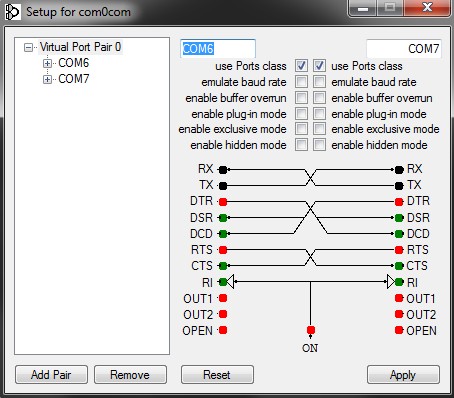Click the green DCD pin on COM7 side
The height and width of the screenshot is (398, 454).
click(x=399, y=234)
